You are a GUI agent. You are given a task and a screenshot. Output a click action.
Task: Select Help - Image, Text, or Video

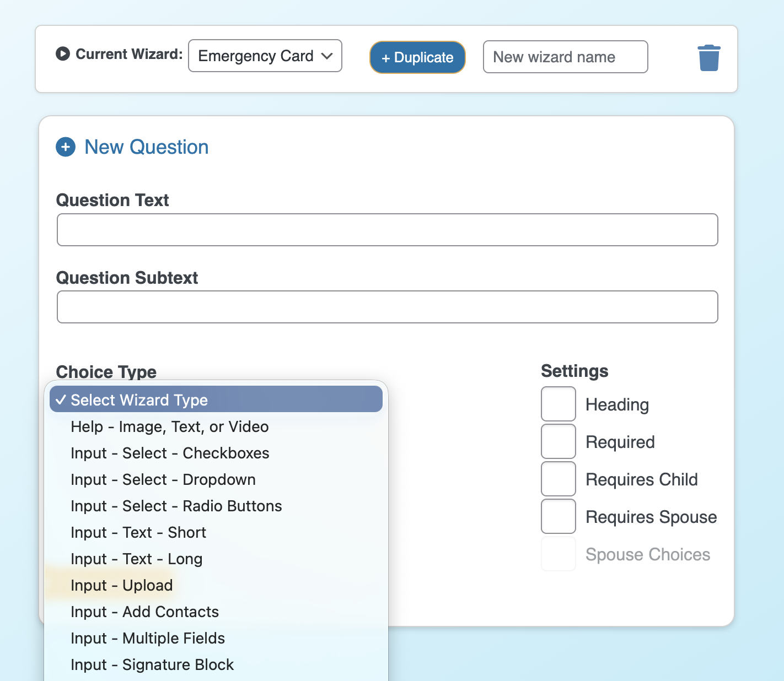(216, 426)
